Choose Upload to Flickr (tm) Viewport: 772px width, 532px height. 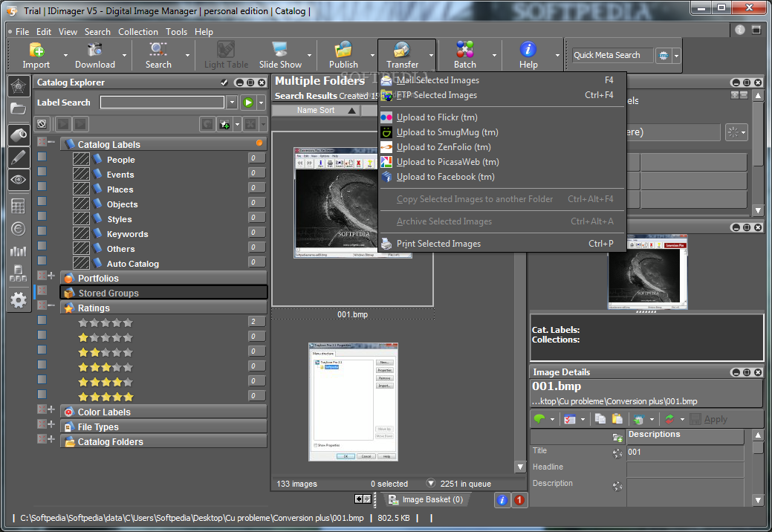[502, 117]
